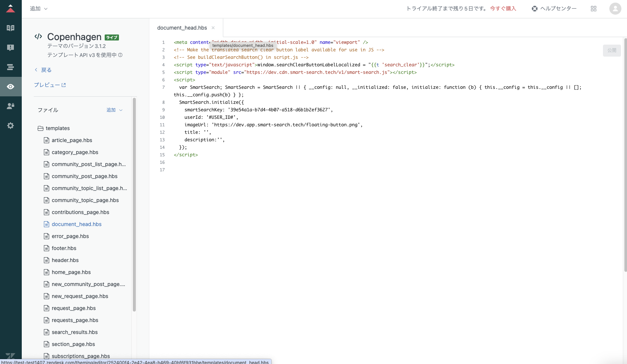
Task: Open the user profile avatar
Action: coord(615,9)
